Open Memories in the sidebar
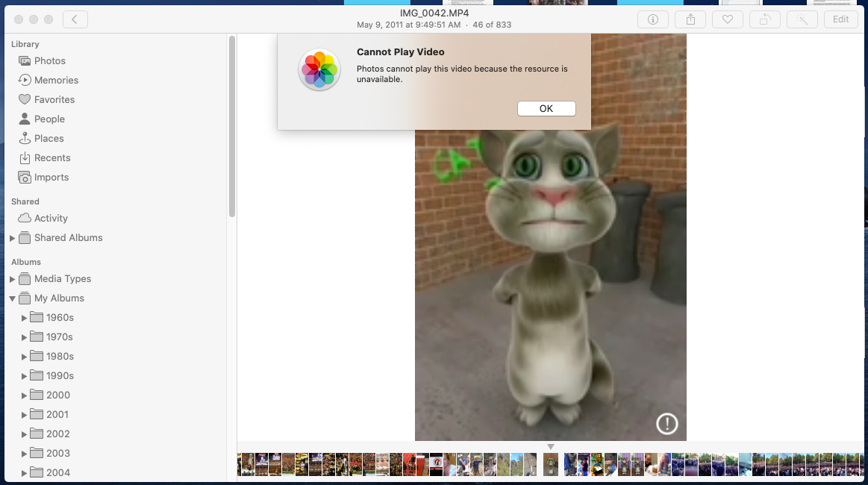Screen dimensions: 868x485 click(57, 81)
